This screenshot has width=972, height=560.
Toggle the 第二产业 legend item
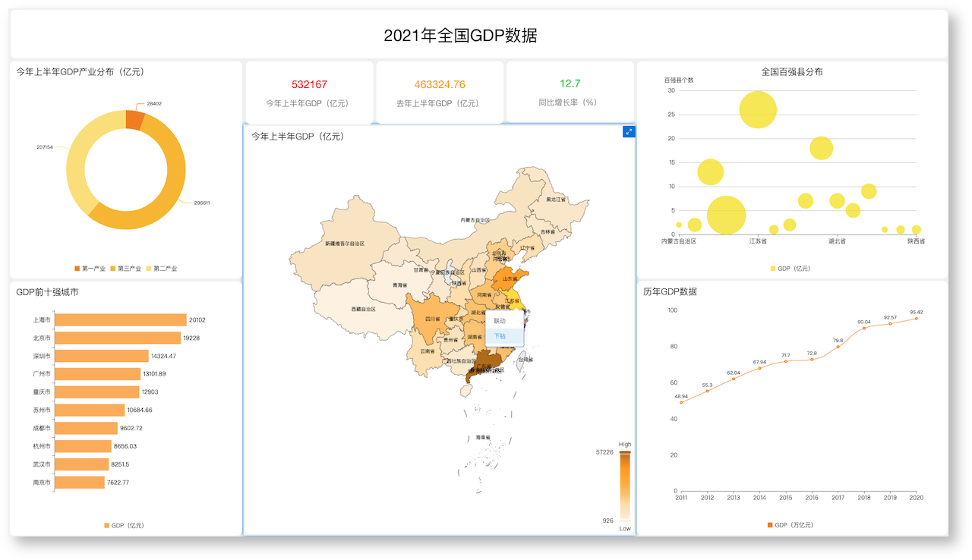point(161,269)
